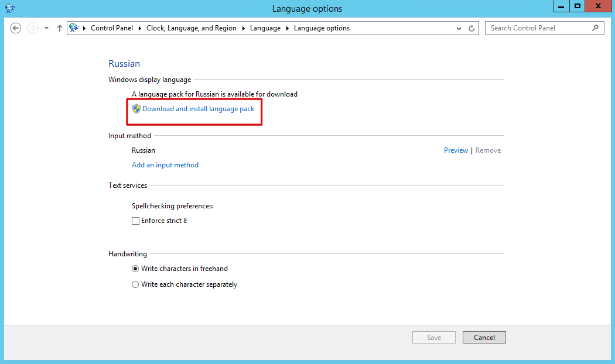
Task: Click the forward navigation arrow
Action: pos(33,28)
